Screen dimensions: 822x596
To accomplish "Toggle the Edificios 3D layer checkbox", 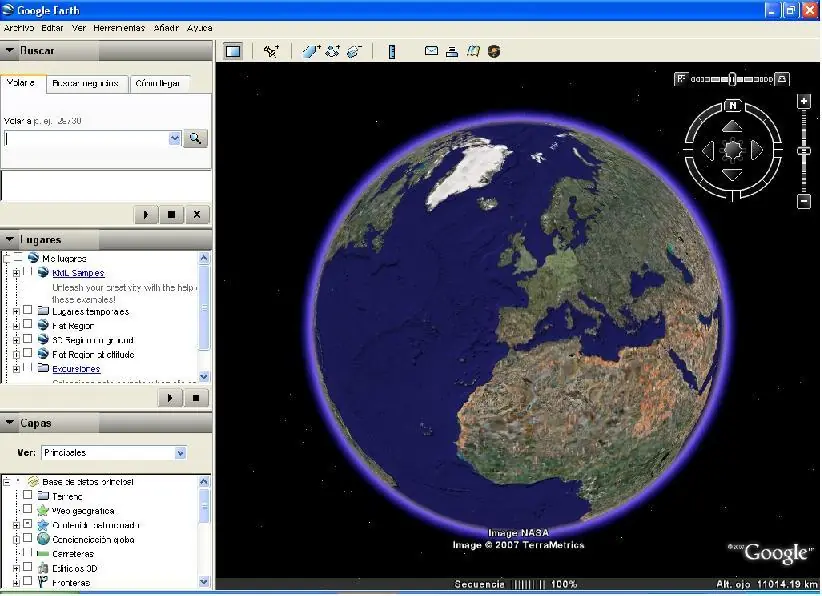I will click(28, 568).
